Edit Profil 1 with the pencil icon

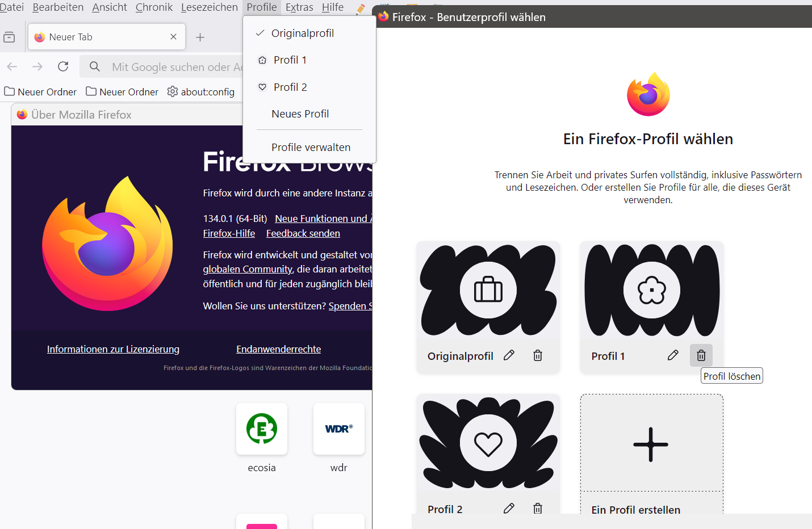tap(673, 355)
